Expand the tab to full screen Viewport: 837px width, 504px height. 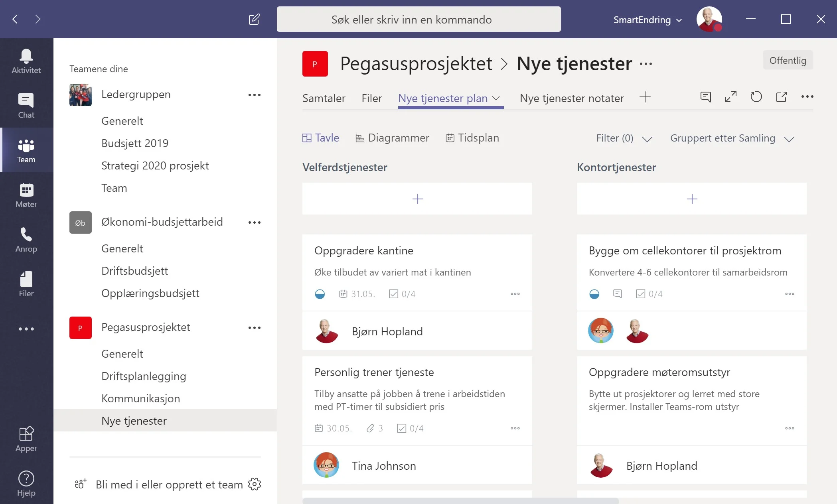(x=730, y=97)
